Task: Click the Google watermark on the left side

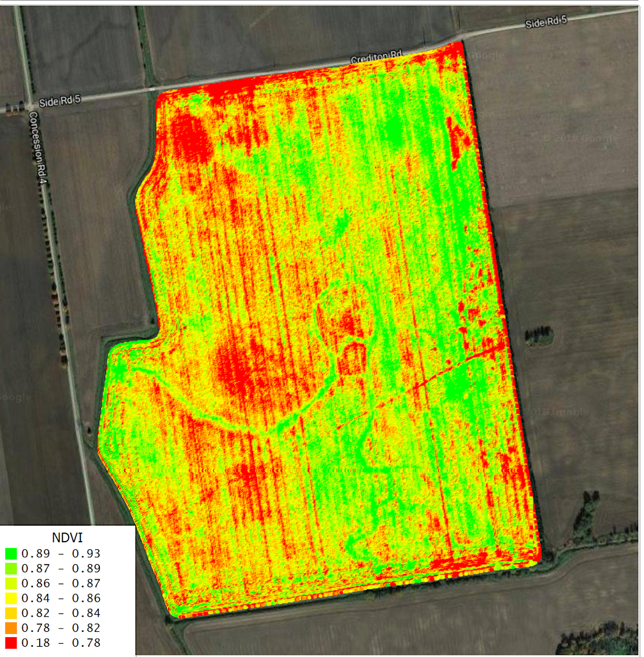Action: 17,397
